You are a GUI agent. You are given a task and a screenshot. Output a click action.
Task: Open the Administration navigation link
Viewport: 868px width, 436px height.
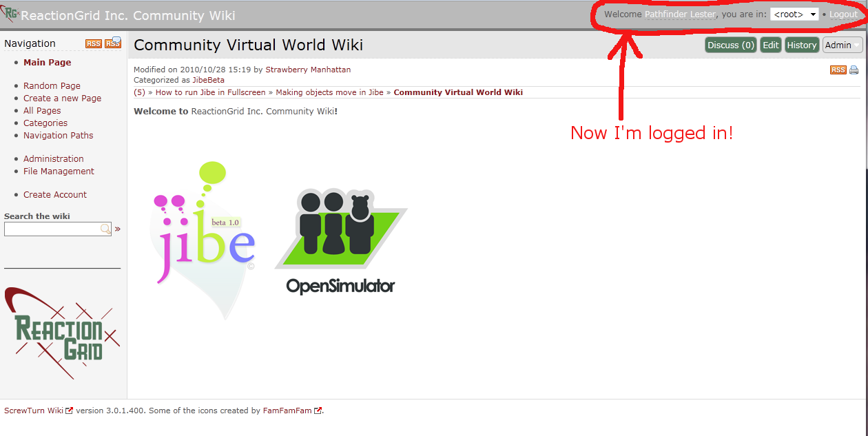pyautogui.click(x=54, y=158)
